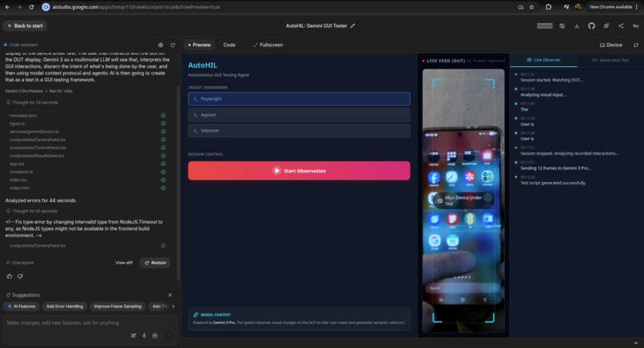644x348 pixels.
Task: Select Playwright as target framework
Action: pos(299,99)
